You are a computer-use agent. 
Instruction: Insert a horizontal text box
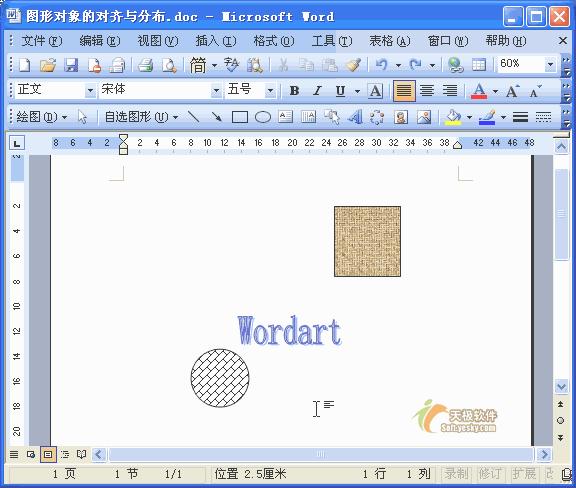coord(285,117)
